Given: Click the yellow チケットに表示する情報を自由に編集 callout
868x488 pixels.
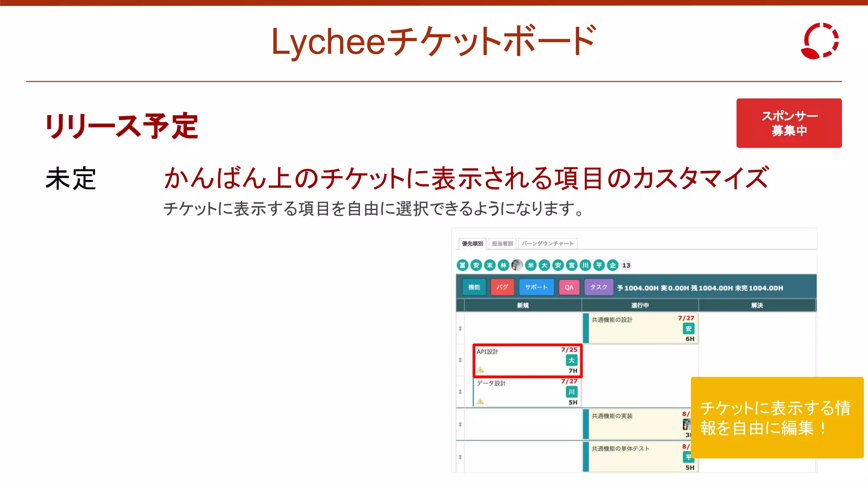Looking at the screenshot, I should tap(777, 418).
